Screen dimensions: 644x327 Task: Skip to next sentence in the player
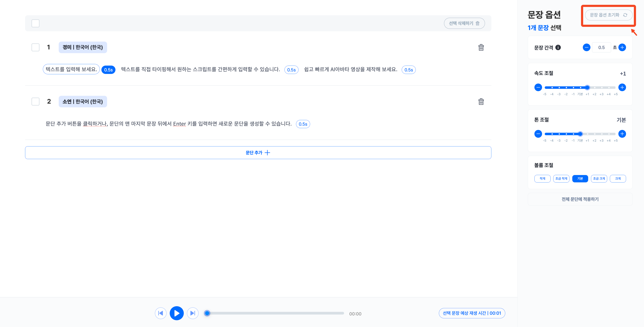click(192, 313)
